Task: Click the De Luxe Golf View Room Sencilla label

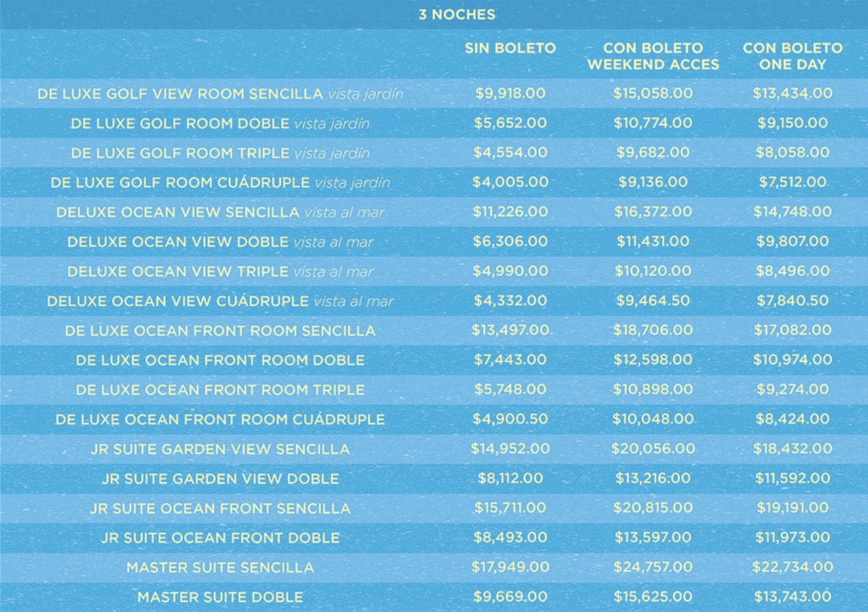Action: (x=220, y=94)
